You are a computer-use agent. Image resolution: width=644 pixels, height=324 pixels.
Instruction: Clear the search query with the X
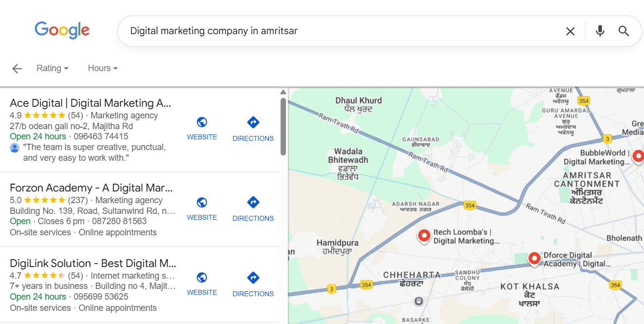570,31
